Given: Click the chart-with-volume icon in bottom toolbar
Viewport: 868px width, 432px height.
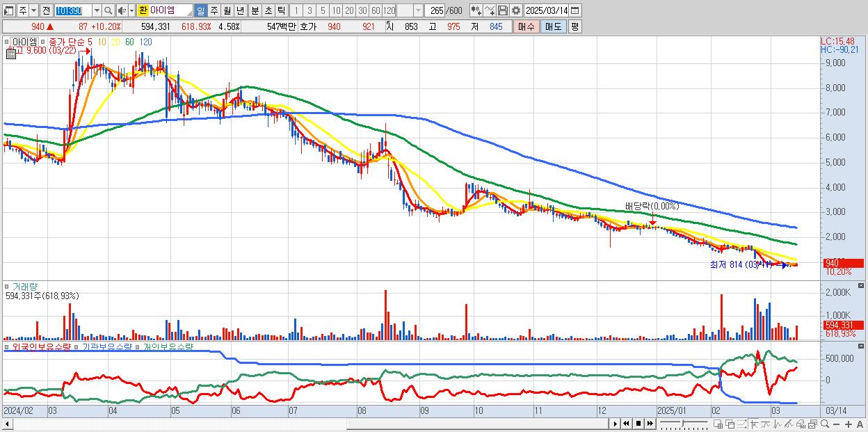Looking at the screenshot, I should pos(801,424).
